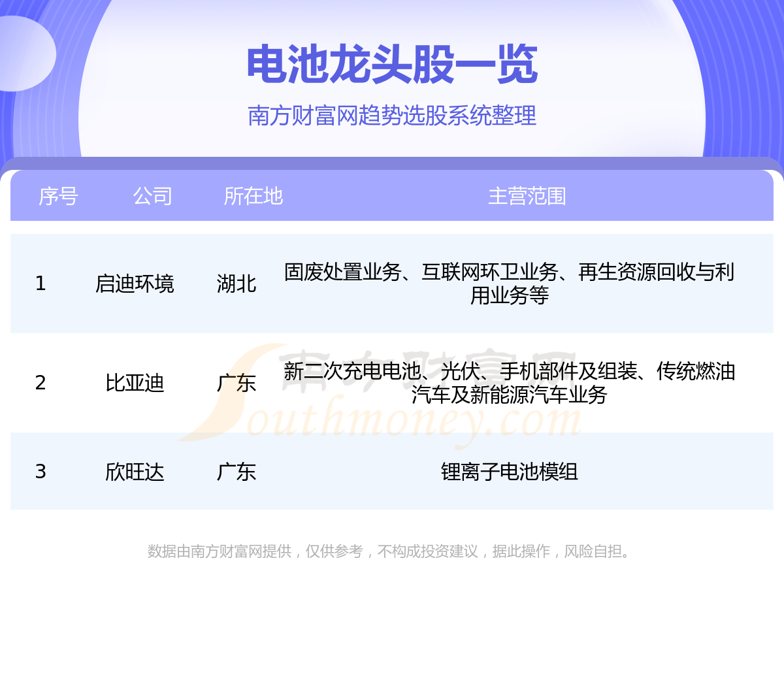Click business scope 锂离子电池模组
Screen dimensions: 784x686
[509, 472]
